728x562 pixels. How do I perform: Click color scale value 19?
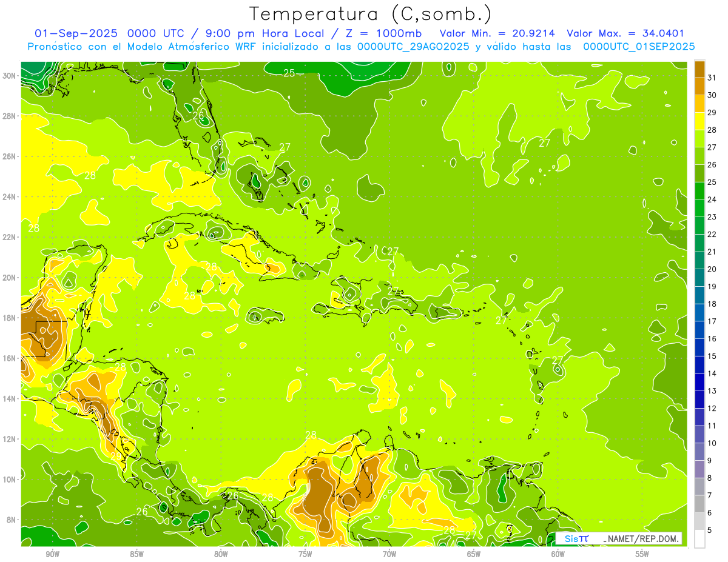[x=712, y=287]
